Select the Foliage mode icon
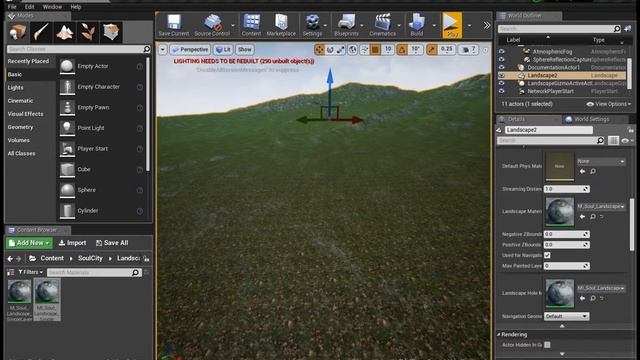The width and height of the screenshot is (640, 360). click(87, 32)
